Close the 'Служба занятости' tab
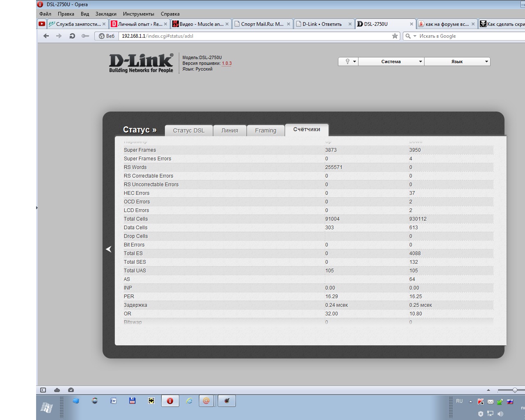Viewport: 525px width, 420px height. 104,24
